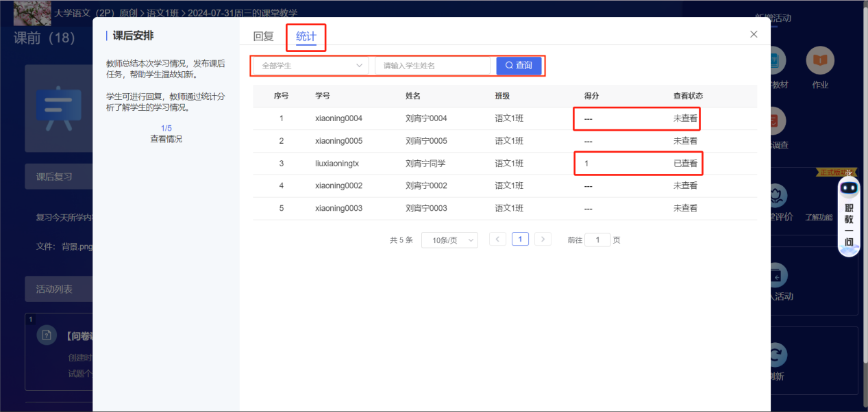
Task: Expand the 10条/页 page size dropdown
Action: click(x=449, y=240)
